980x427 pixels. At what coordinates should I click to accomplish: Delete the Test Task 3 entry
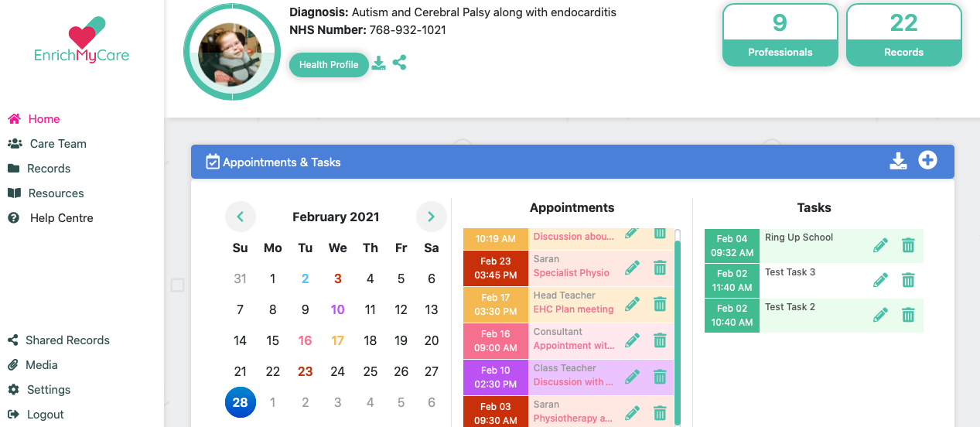pos(908,280)
